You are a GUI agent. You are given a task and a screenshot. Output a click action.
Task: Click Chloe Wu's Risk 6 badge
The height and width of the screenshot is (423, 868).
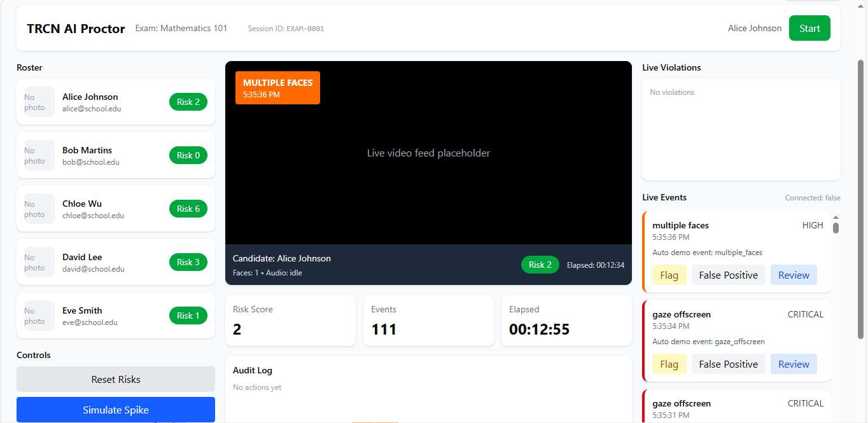188,209
